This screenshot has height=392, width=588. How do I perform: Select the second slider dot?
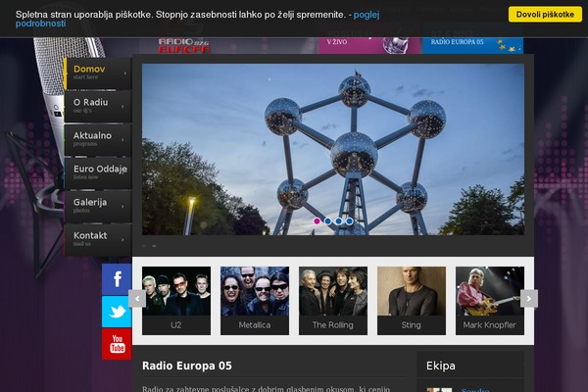[327, 221]
